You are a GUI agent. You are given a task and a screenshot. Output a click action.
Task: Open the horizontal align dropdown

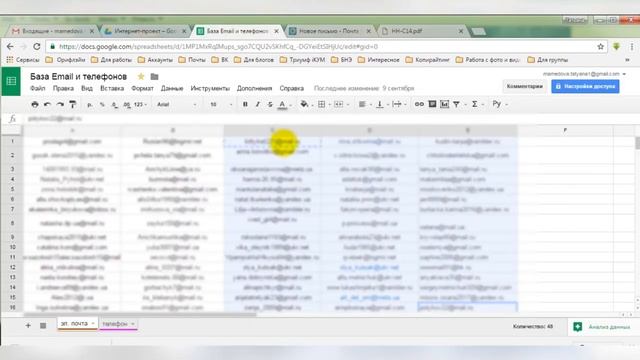pyautogui.click(x=364, y=104)
